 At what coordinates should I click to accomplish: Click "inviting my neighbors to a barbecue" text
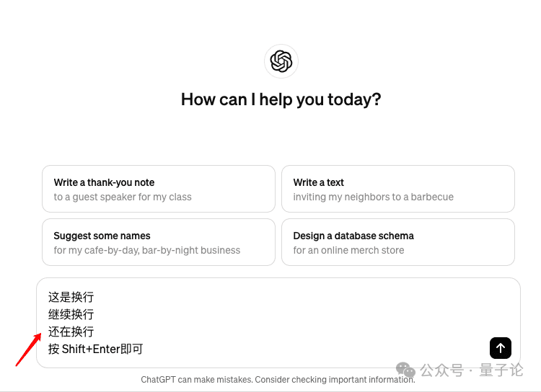[374, 197]
